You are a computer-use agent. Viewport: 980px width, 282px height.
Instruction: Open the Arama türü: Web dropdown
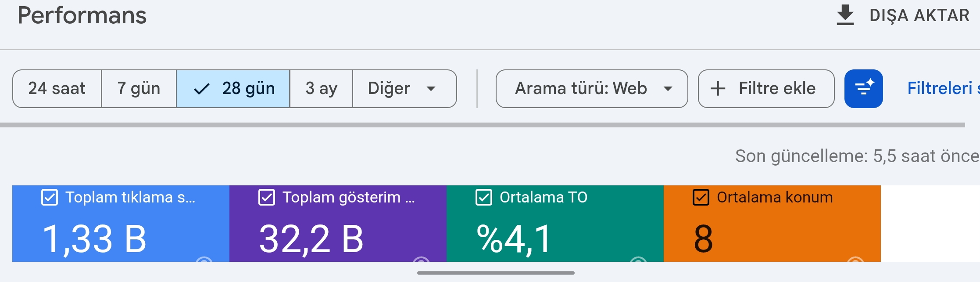click(x=592, y=89)
